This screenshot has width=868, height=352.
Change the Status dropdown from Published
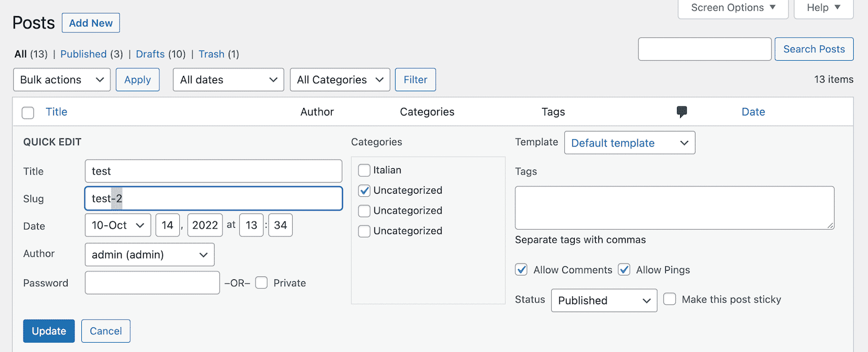tap(603, 300)
